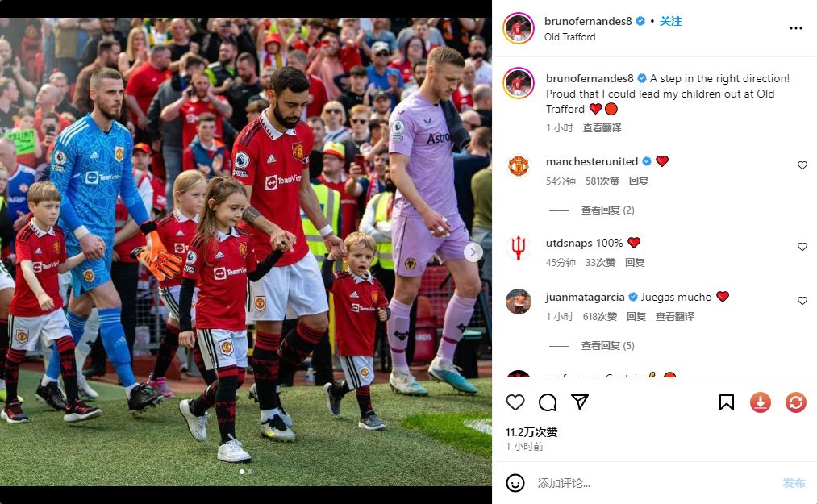This screenshot has width=817, height=504.
Task: Save post with bookmark icon
Action: pyautogui.click(x=727, y=402)
